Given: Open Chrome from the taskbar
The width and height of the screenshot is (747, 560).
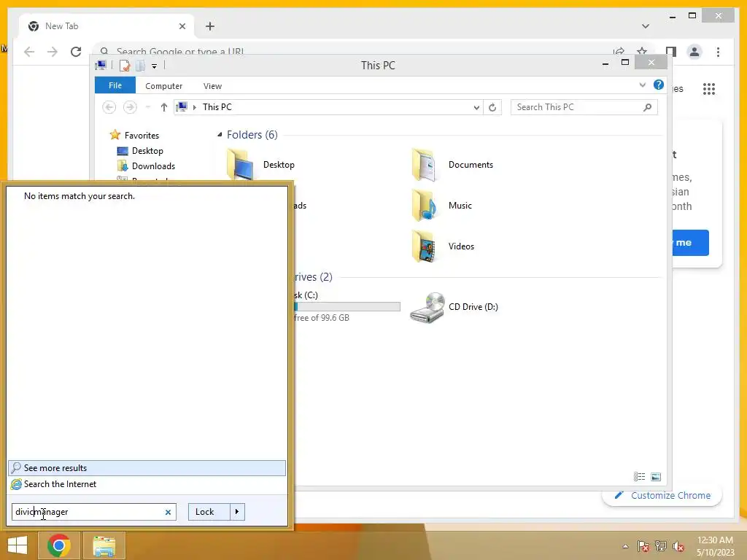Looking at the screenshot, I should click(x=59, y=545).
